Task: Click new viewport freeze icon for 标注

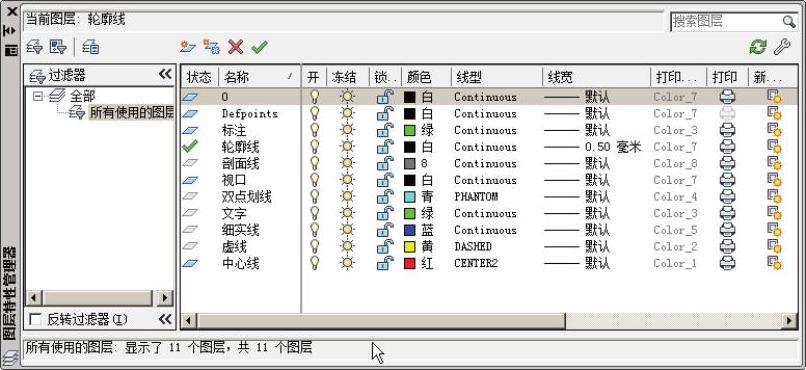Action: 774,130
